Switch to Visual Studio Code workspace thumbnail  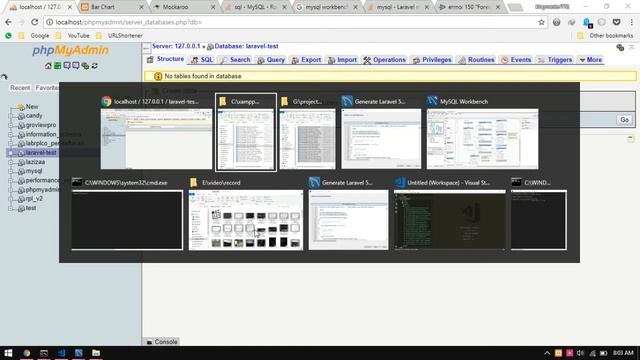pos(449,220)
